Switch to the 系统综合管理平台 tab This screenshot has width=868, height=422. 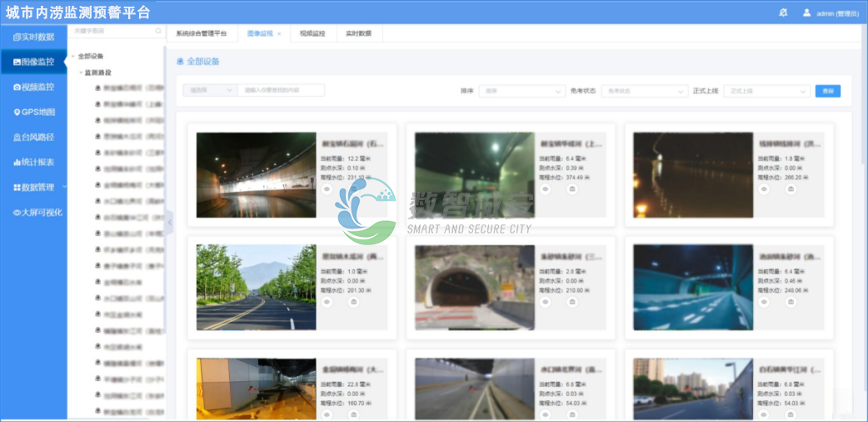(201, 33)
